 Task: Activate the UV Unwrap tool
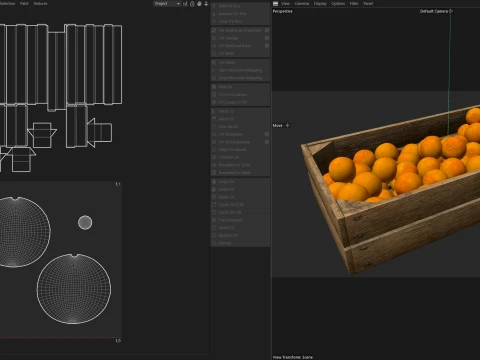pos(237,38)
